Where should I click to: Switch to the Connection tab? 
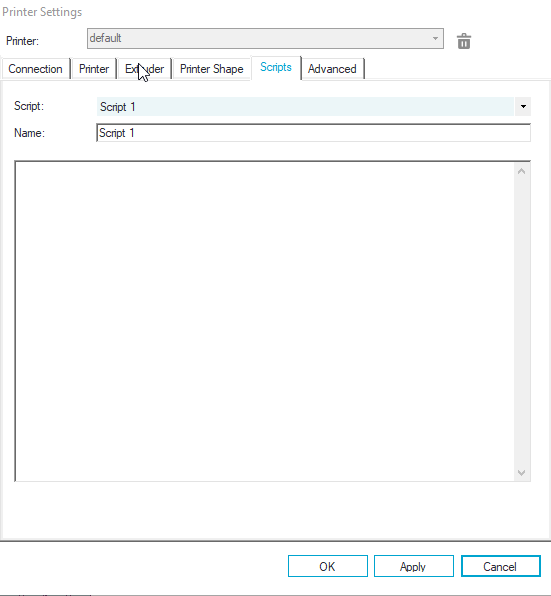[35, 69]
